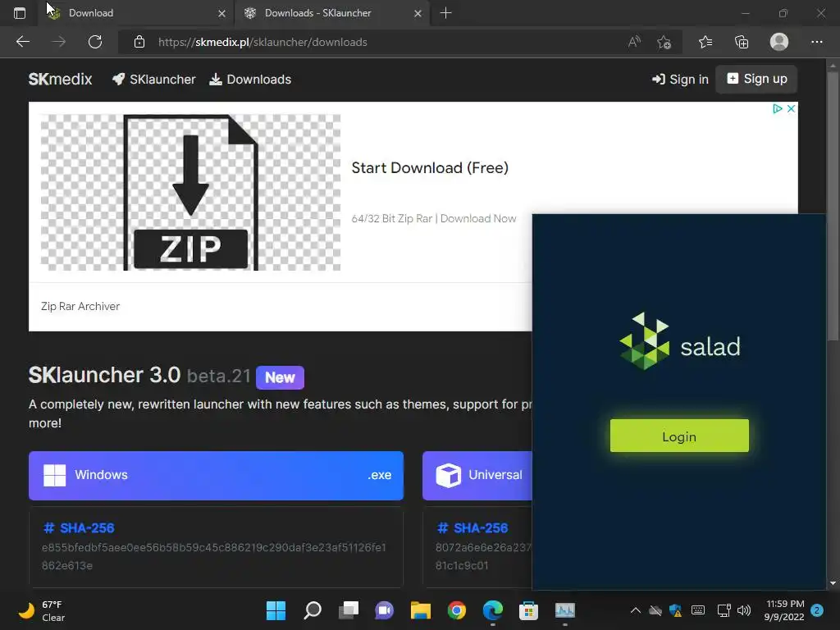Close the ad with the X icon
This screenshot has width=840, height=630.
pyautogui.click(x=791, y=109)
